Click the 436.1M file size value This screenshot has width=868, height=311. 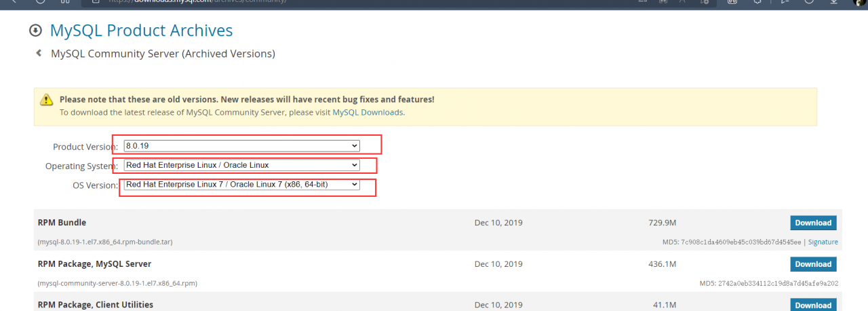(662, 264)
